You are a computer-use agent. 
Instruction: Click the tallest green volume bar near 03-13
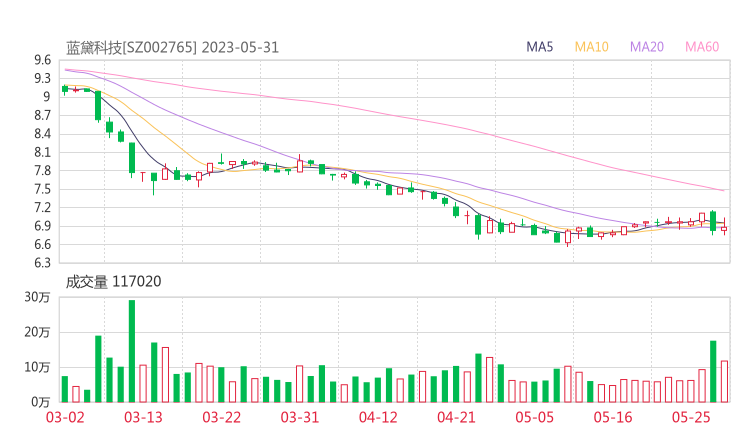(x=132, y=351)
